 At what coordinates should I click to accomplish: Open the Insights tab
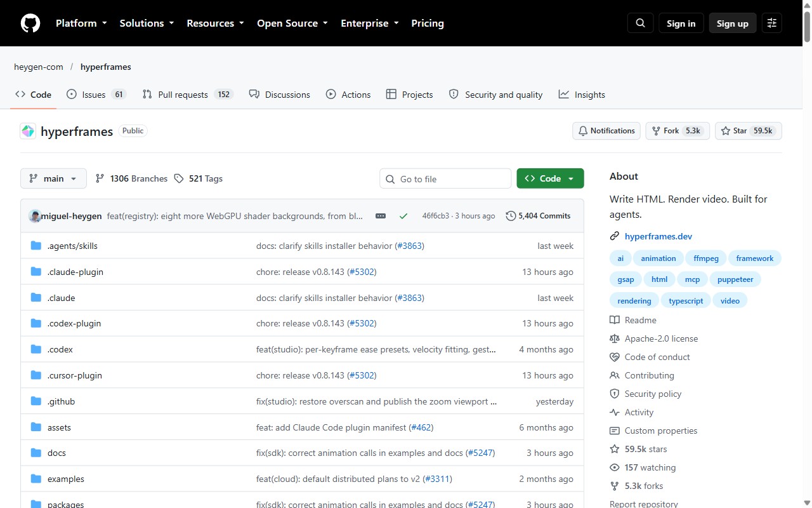pyautogui.click(x=582, y=95)
